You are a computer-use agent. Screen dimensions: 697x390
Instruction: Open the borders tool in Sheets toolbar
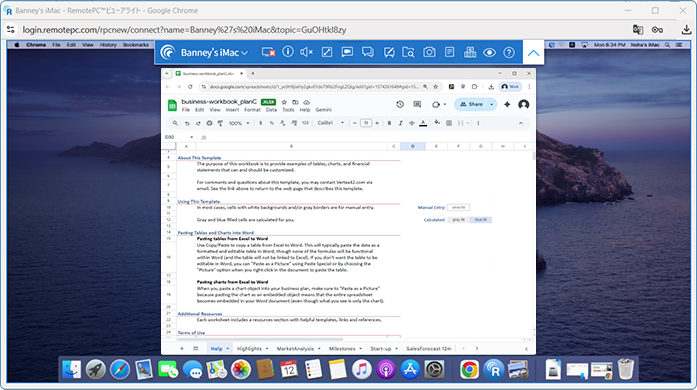click(449, 123)
